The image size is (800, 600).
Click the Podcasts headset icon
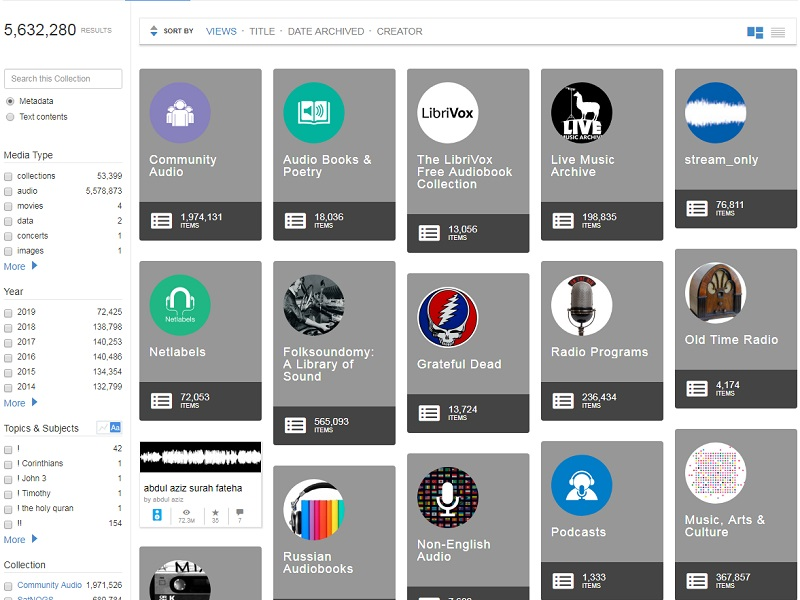click(x=582, y=485)
